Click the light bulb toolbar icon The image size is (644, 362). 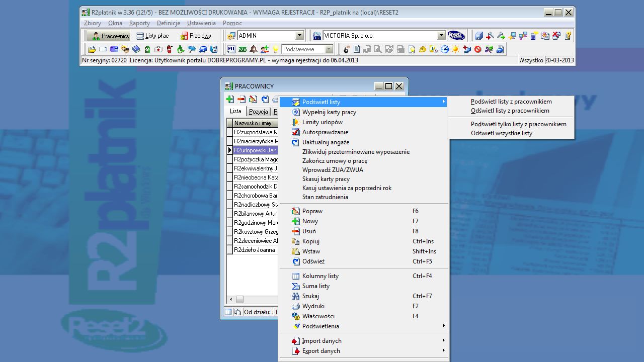click(x=275, y=49)
